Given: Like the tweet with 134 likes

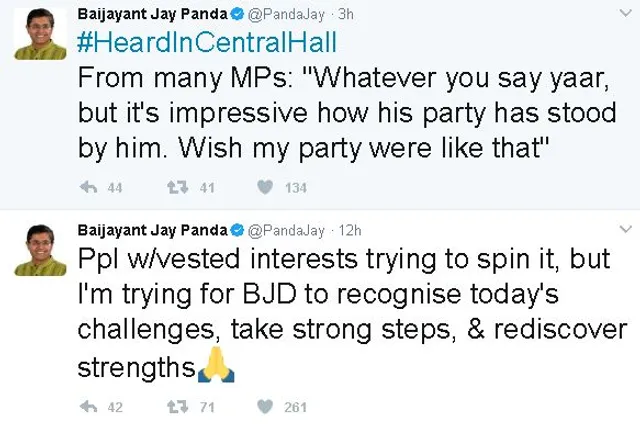Looking at the screenshot, I should (x=265, y=186).
